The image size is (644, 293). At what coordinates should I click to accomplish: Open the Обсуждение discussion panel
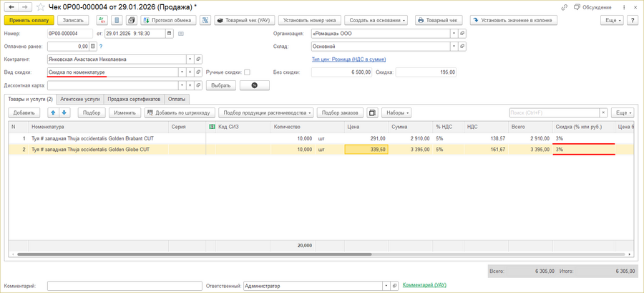click(x=592, y=7)
